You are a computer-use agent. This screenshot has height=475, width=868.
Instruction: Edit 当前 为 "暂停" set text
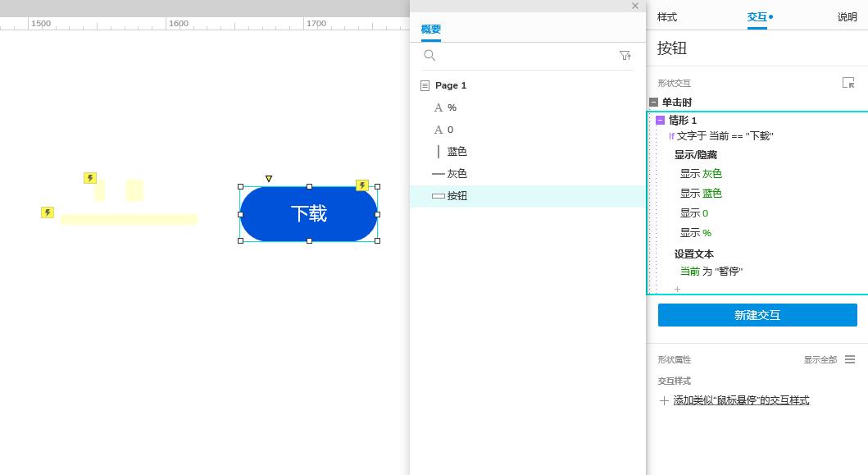711,271
